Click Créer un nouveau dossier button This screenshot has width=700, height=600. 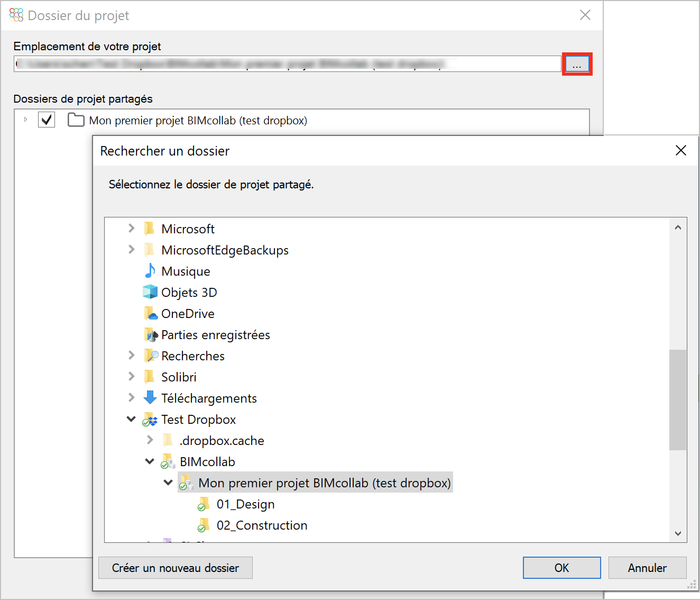coord(176,568)
